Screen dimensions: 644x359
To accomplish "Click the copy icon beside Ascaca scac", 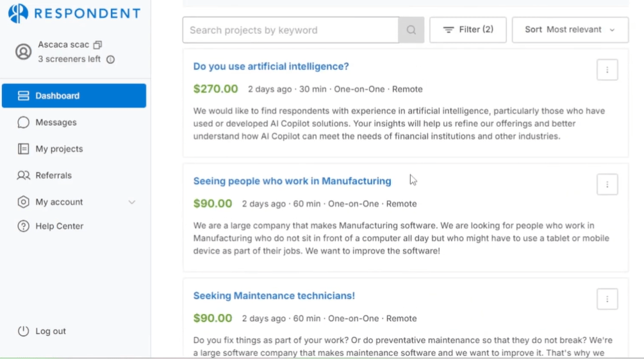I will pos(97,45).
